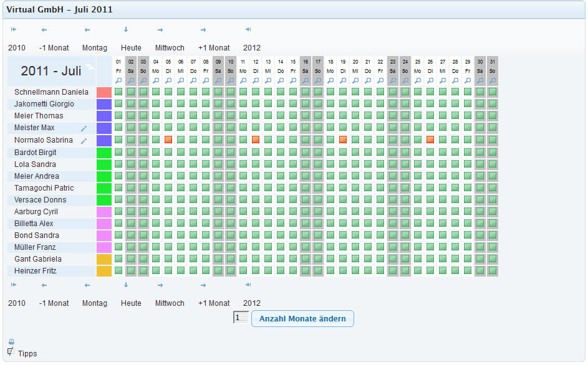
Task: Toggle the orange cell for Normalo Sabrina on day 05
Action: (168, 140)
